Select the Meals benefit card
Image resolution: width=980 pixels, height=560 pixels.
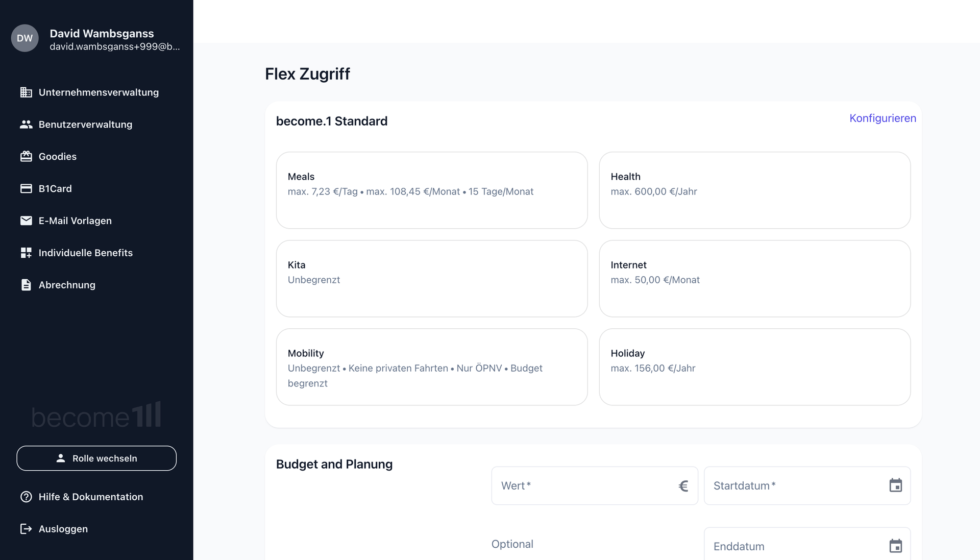[x=431, y=190]
